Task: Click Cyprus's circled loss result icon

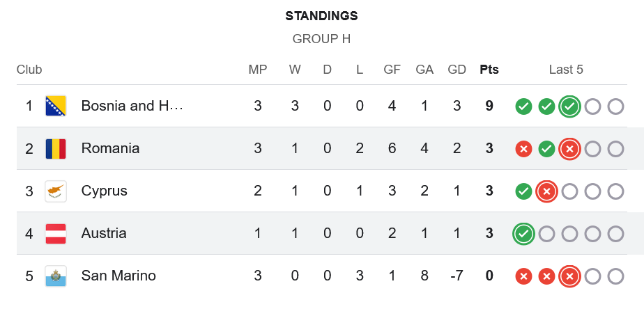Action: tap(546, 191)
